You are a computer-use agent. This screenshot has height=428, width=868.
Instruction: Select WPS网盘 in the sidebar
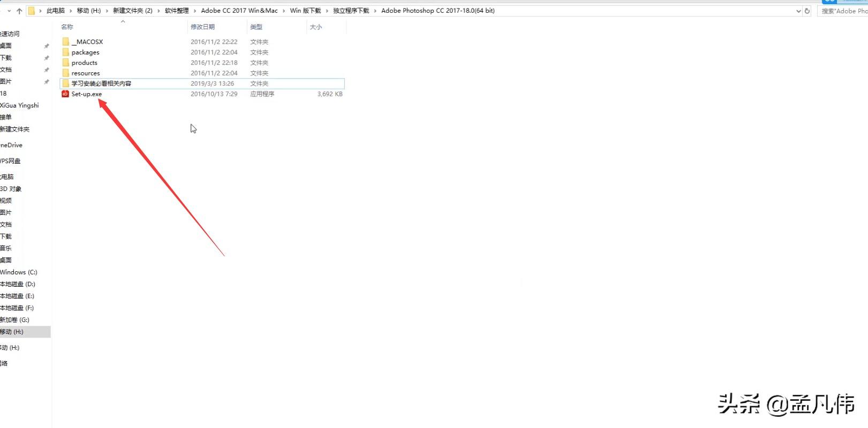(10, 161)
